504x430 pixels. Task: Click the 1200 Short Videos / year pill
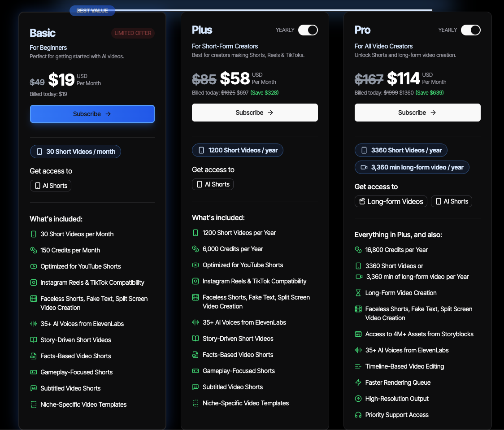pos(238,150)
